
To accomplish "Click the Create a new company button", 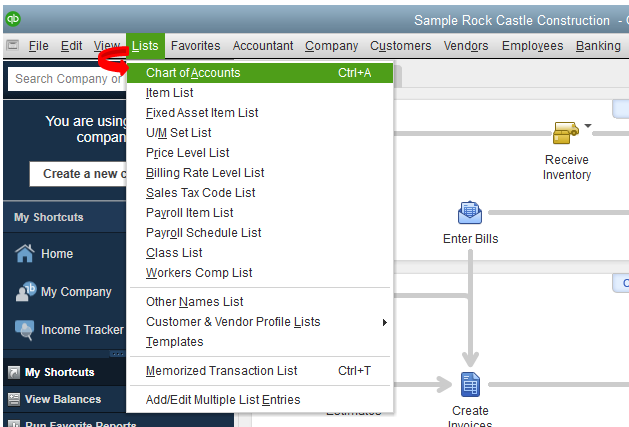I will pos(78,174).
